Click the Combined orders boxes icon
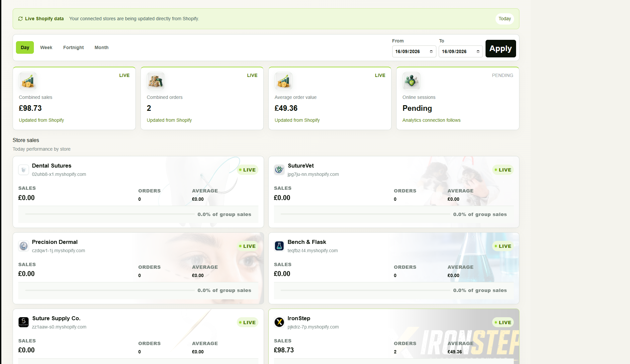The width and height of the screenshot is (630, 364). click(x=156, y=81)
